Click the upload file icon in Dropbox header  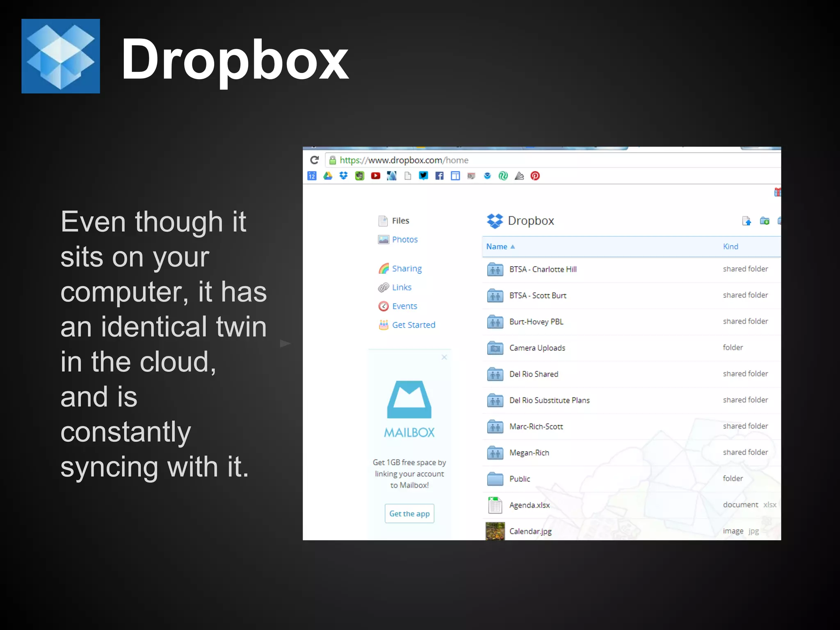[x=747, y=221]
